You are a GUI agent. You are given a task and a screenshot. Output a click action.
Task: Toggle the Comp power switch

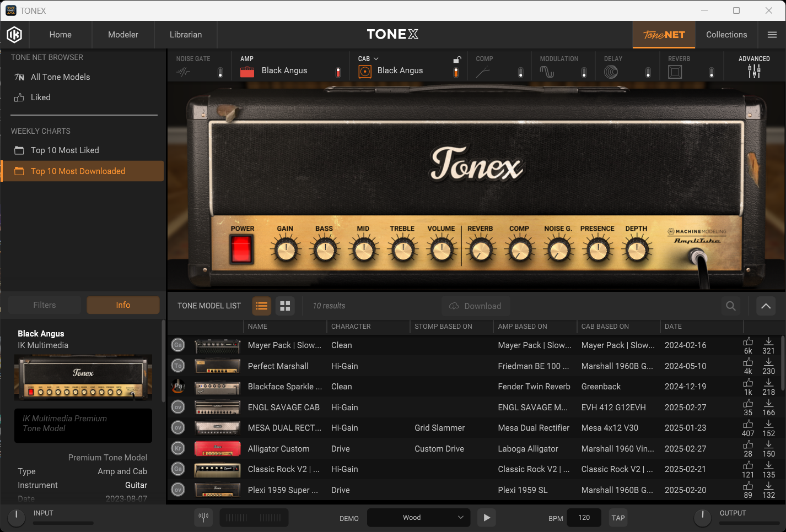[520, 72]
